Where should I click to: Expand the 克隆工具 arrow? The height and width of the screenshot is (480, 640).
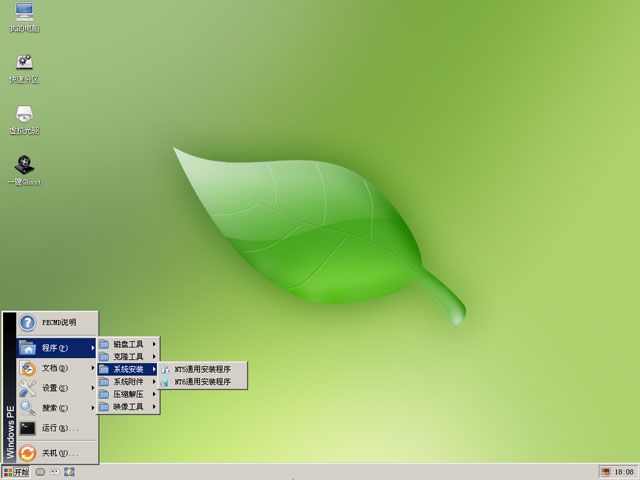pyautogui.click(x=154, y=357)
